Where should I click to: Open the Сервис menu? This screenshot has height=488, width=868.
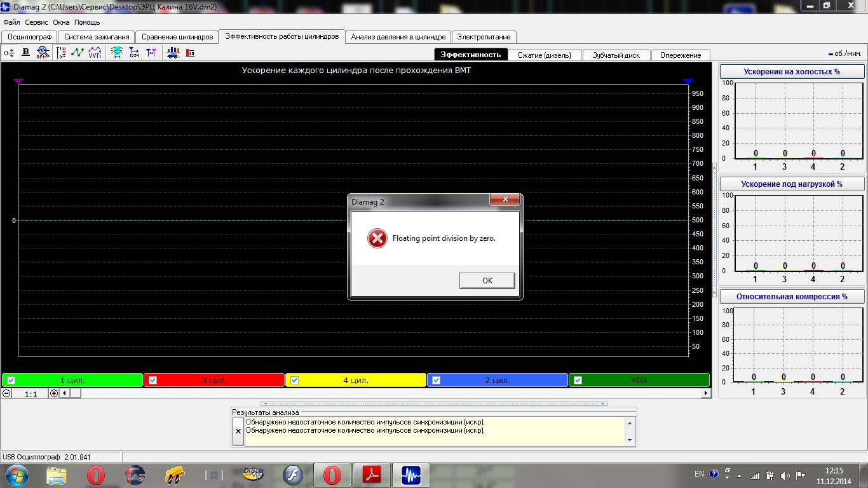37,22
